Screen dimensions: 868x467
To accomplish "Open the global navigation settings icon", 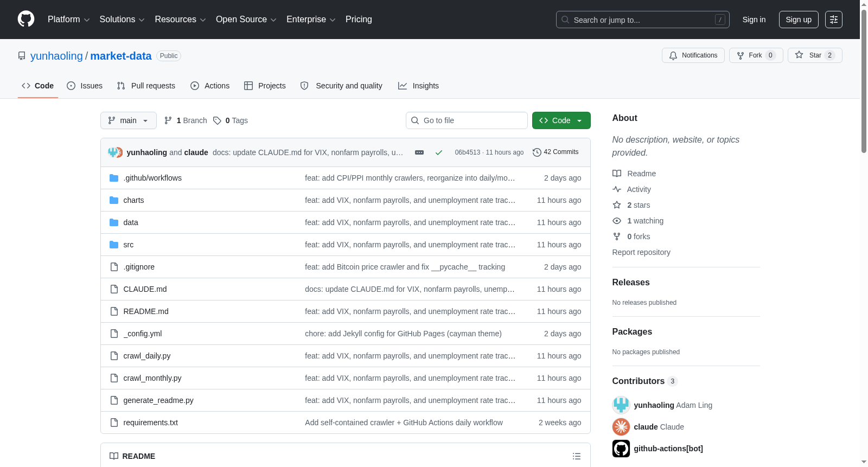I will pyautogui.click(x=834, y=20).
